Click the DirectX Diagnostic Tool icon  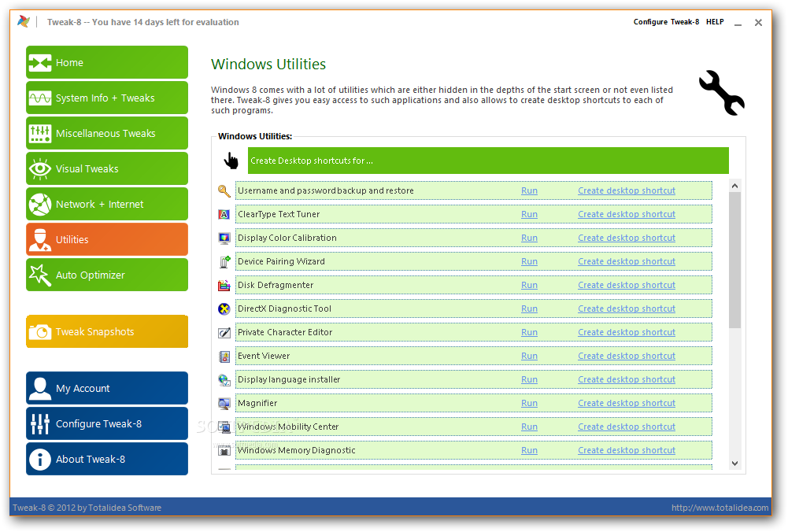pos(224,309)
